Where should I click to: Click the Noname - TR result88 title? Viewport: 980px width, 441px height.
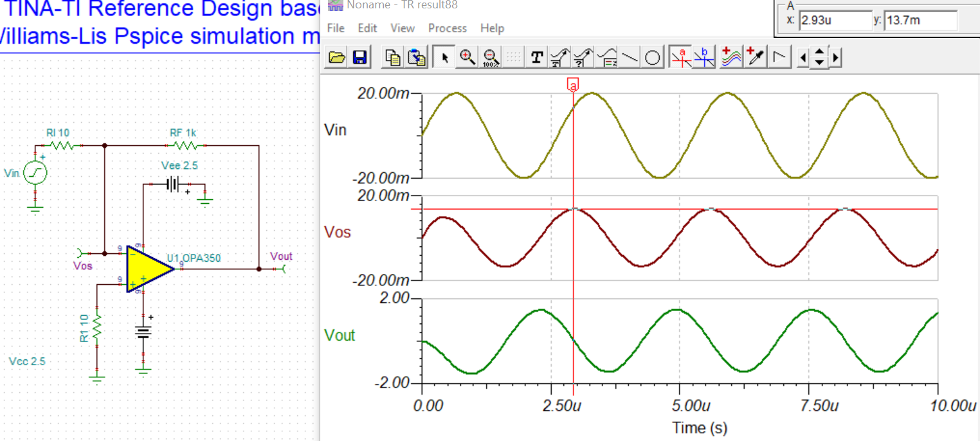point(402,5)
